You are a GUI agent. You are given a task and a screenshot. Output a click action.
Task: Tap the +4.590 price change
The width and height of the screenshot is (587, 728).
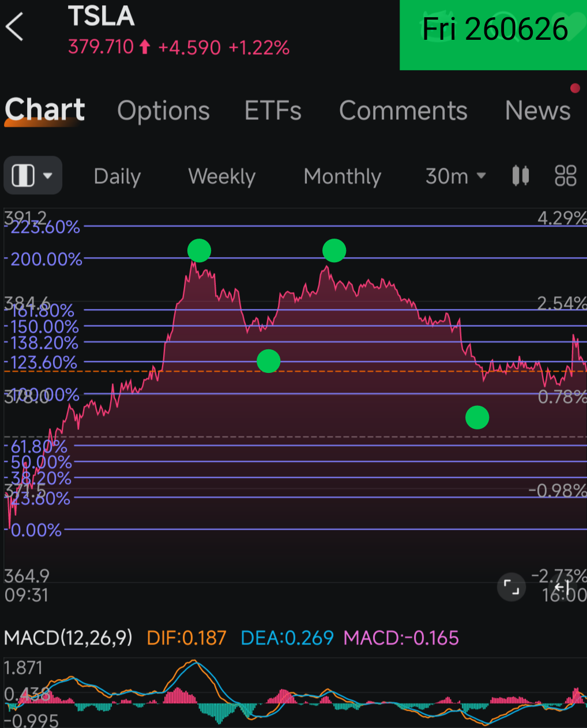click(x=189, y=47)
